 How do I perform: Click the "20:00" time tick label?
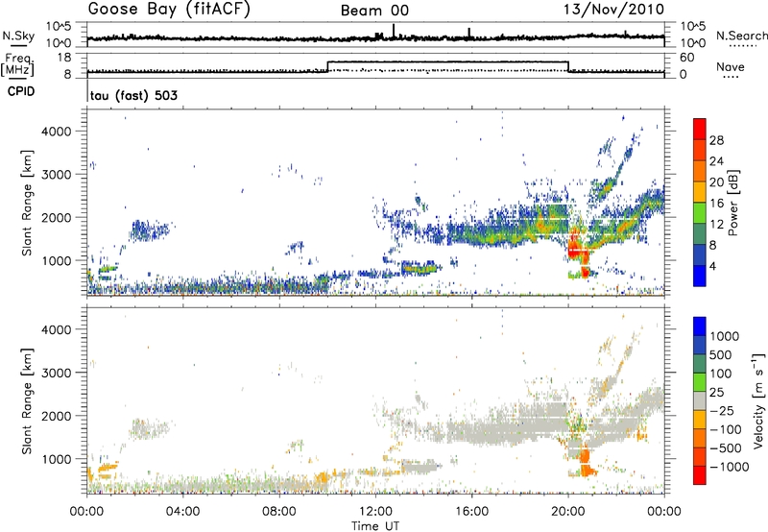(567, 512)
